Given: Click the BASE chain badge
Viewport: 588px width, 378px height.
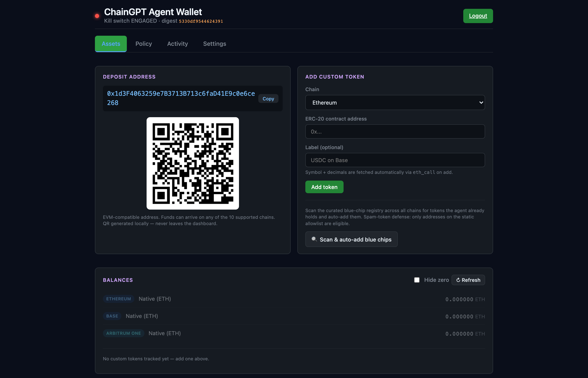Looking at the screenshot, I should (x=112, y=316).
